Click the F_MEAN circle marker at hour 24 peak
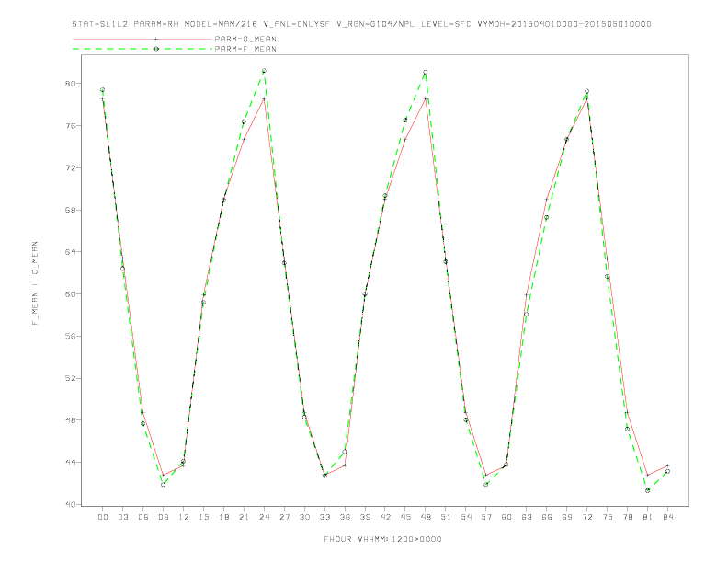Screen dimensions: 728x563 [x=264, y=71]
